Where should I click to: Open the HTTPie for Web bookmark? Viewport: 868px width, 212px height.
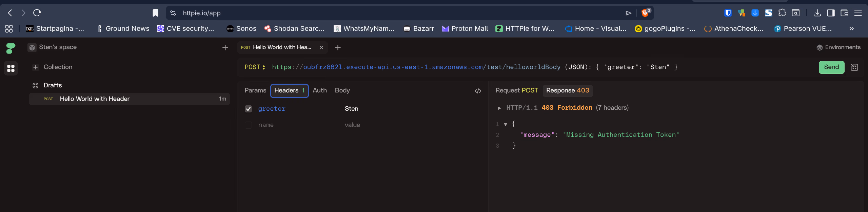(525, 29)
